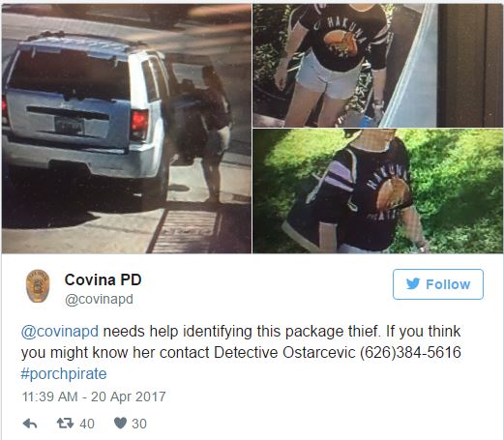Click the name Detective Ostarcevic in tweet

[x=284, y=352]
